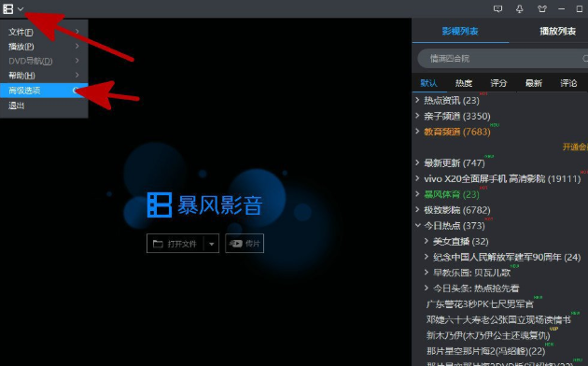The image size is (588, 366).
Task: Expand the 亲子频道 (3350) category
Action: click(417, 116)
